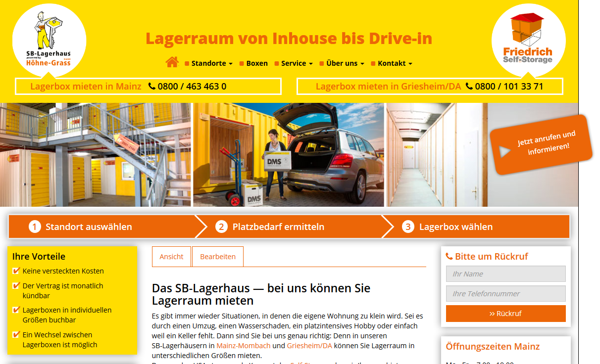This screenshot has height=364, width=600.
Task: Expand the Kontakt dropdown menu
Action: [x=395, y=63]
